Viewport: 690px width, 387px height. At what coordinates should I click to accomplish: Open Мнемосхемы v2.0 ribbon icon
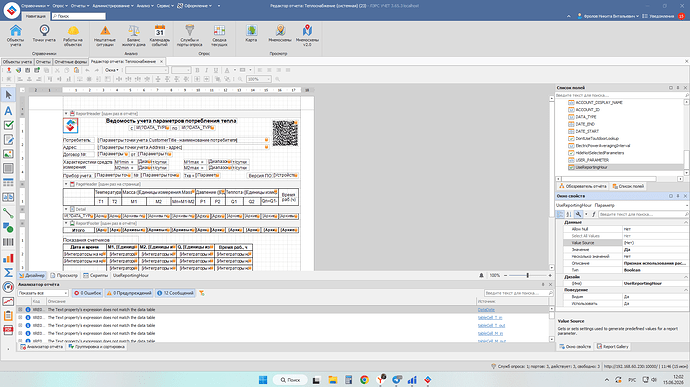tap(307, 36)
